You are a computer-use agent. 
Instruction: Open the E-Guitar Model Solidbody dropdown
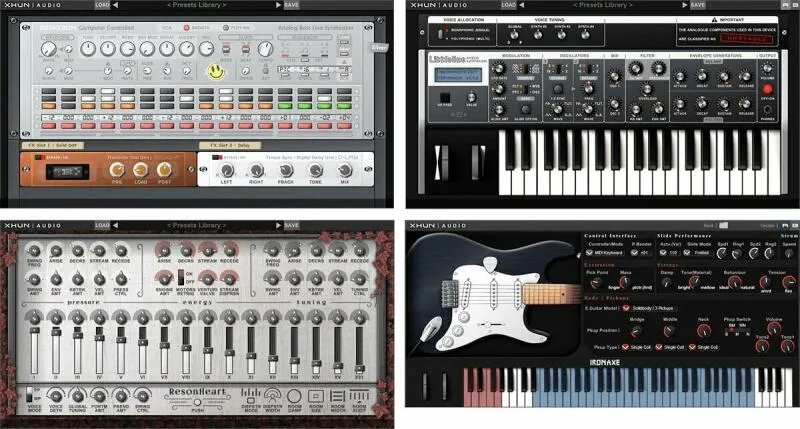click(649, 308)
